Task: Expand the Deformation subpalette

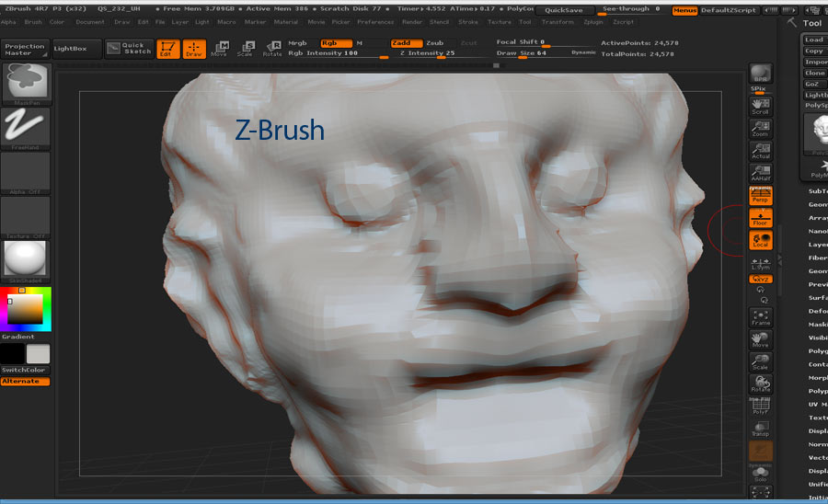Action: click(817, 311)
